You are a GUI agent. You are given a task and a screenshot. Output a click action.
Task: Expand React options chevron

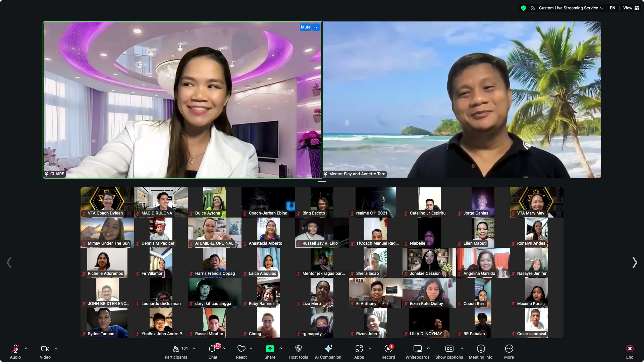pyautogui.click(x=251, y=349)
